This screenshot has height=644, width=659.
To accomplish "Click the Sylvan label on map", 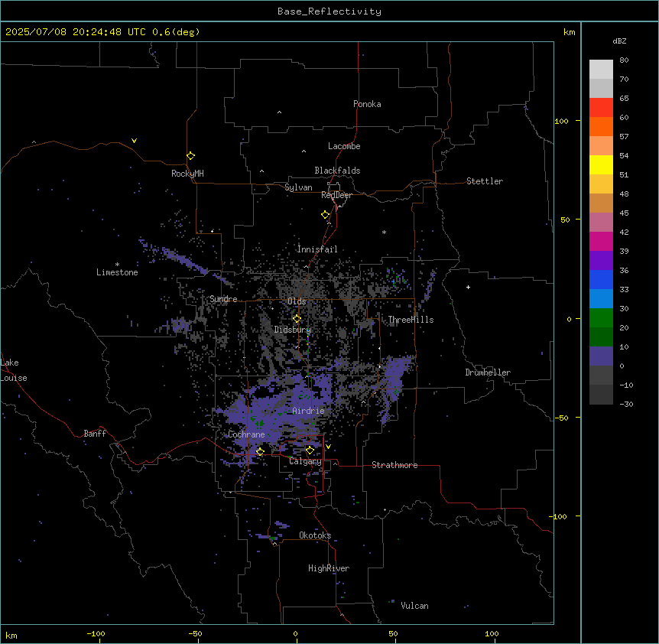I will [x=298, y=187].
